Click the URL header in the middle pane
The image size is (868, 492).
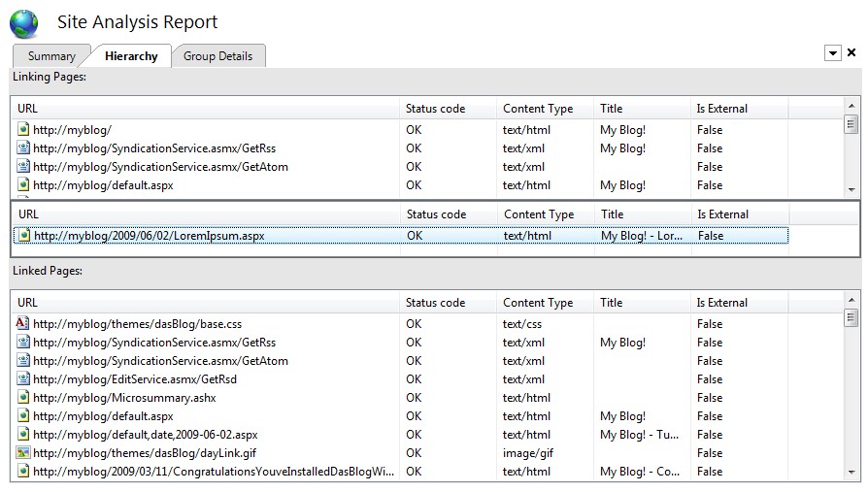coord(207,214)
